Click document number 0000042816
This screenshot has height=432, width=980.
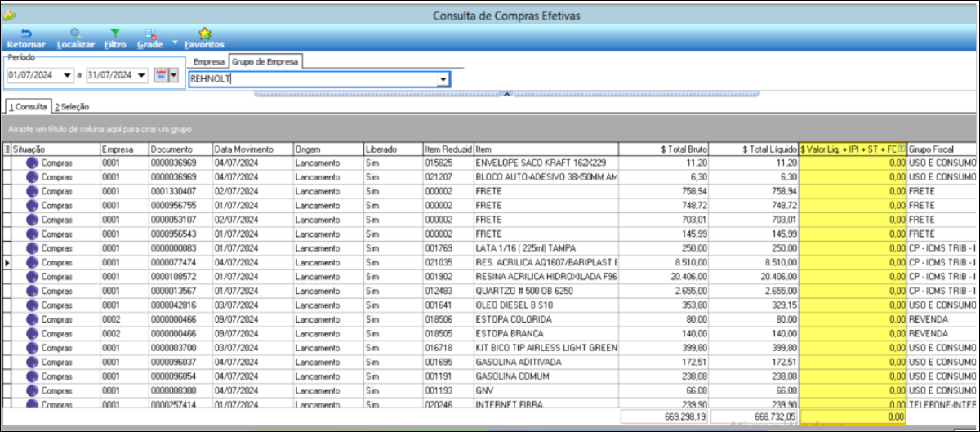(x=180, y=305)
